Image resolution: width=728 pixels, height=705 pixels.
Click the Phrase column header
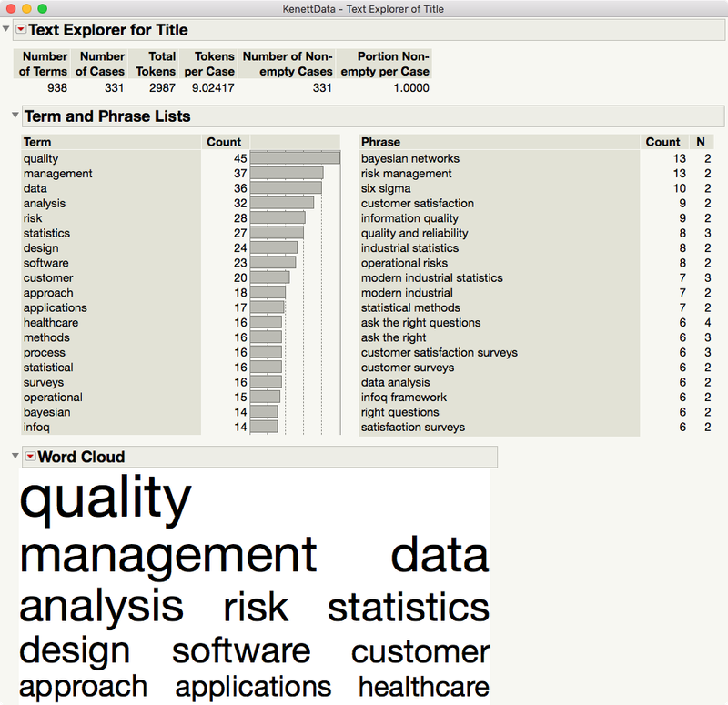pyautogui.click(x=380, y=142)
